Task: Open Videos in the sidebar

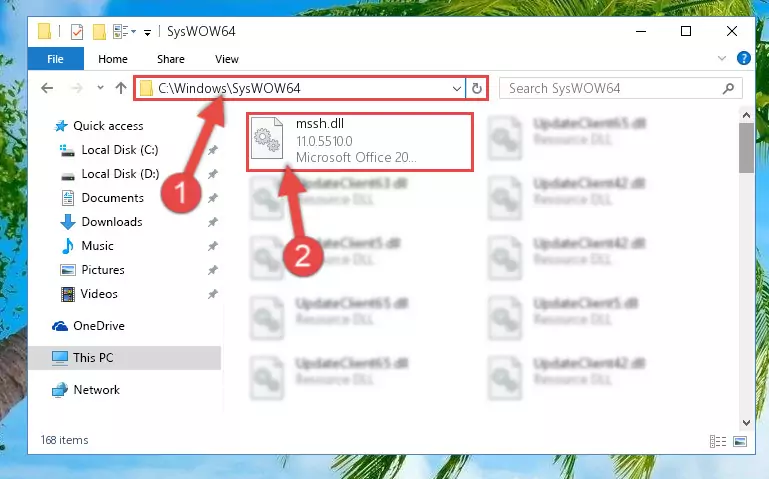Action: (x=89, y=294)
